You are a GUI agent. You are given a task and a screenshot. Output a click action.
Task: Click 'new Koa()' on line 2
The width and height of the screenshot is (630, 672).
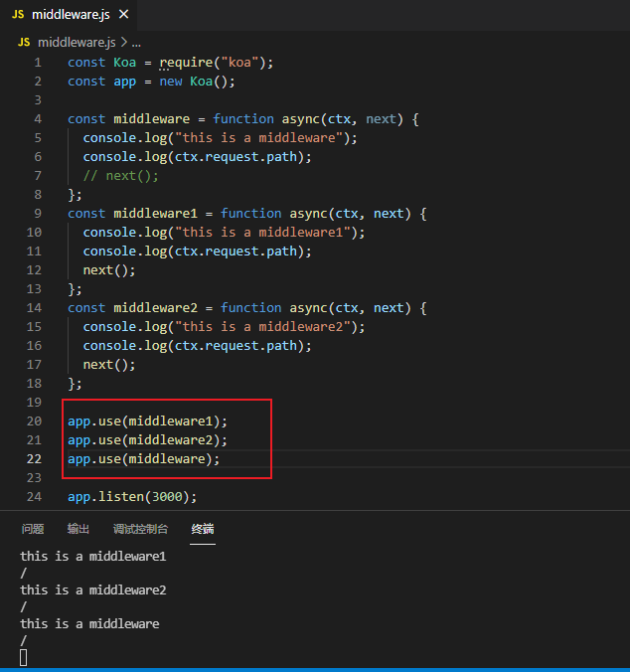pyautogui.click(x=193, y=82)
